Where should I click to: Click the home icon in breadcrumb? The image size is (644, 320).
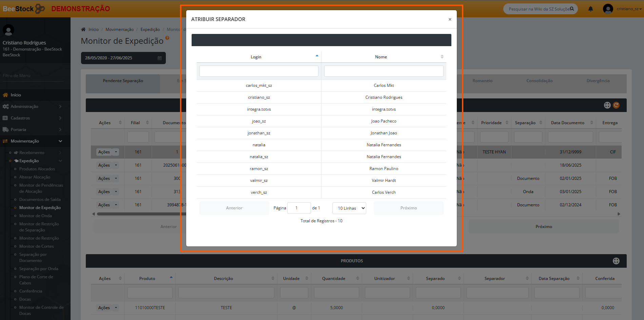point(83,30)
